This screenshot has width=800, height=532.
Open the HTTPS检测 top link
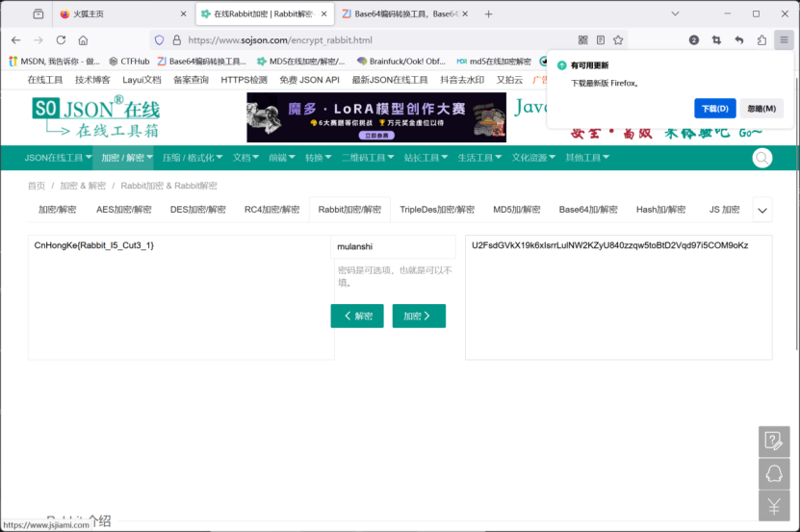click(x=244, y=80)
